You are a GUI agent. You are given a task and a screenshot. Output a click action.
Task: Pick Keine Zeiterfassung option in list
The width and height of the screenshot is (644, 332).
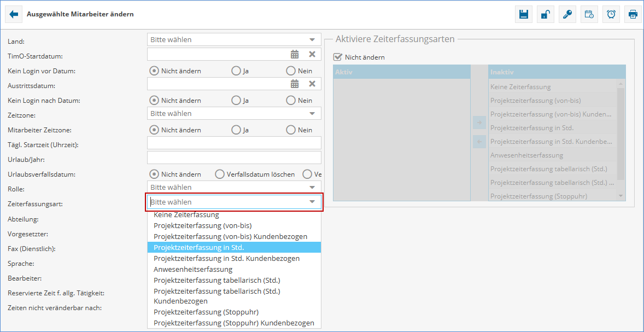point(186,215)
